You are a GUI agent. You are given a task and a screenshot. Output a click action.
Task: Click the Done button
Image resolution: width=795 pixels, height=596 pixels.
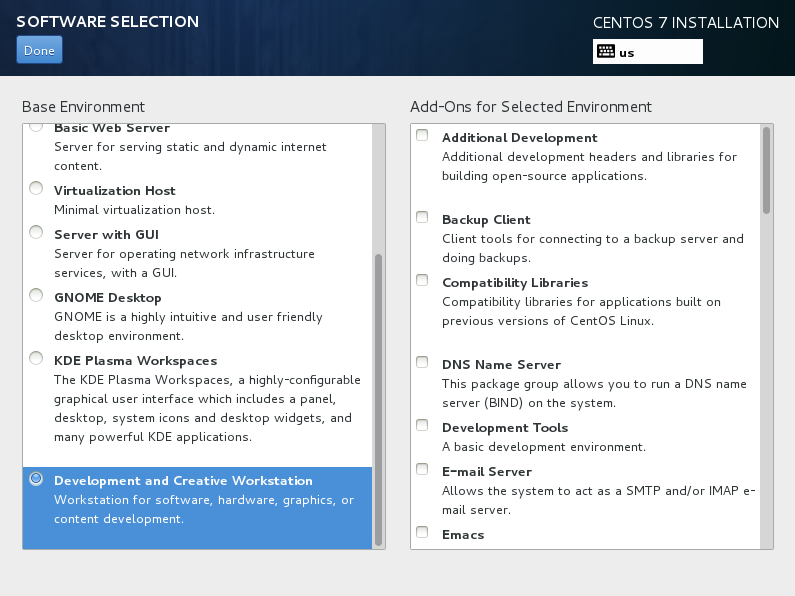tap(39, 50)
